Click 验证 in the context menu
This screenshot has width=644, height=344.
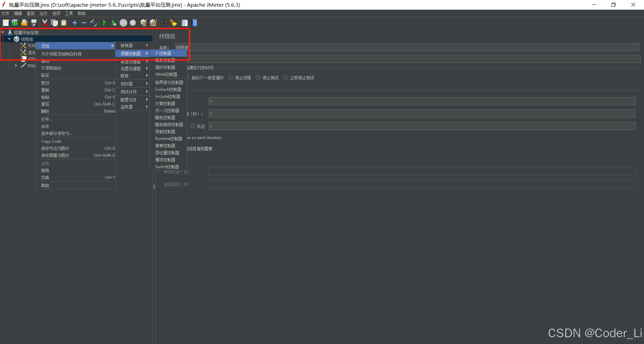[76, 75]
